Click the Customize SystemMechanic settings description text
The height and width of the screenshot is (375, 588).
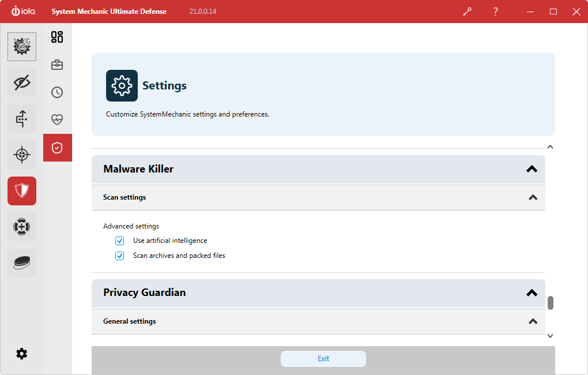point(187,114)
